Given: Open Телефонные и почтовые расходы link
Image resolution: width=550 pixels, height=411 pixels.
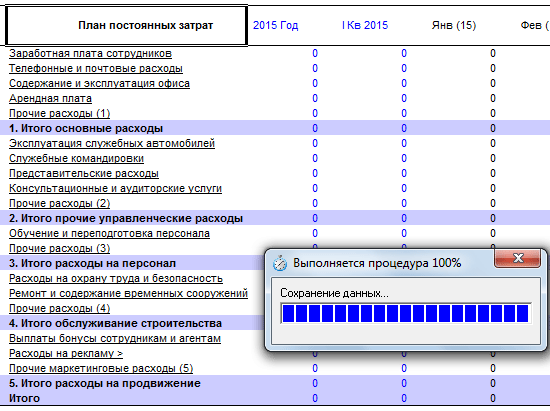Looking at the screenshot, I should 96,68.
